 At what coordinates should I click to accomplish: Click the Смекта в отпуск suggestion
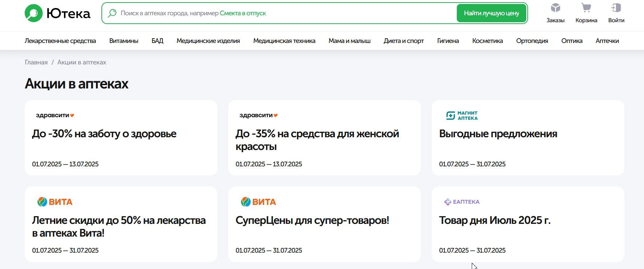tap(243, 13)
